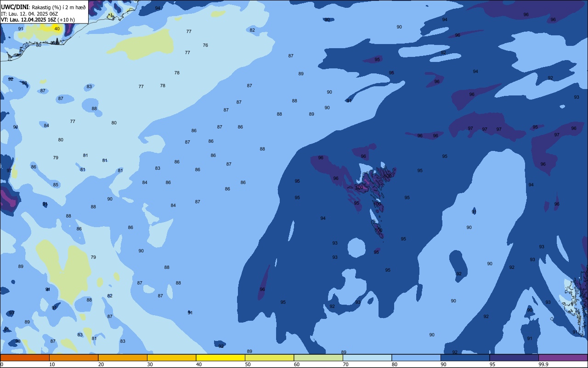The height and width of the screenshot is (368, 588).
Task: Click the purple legend swatch above 99.9
Action: (563, 357)
